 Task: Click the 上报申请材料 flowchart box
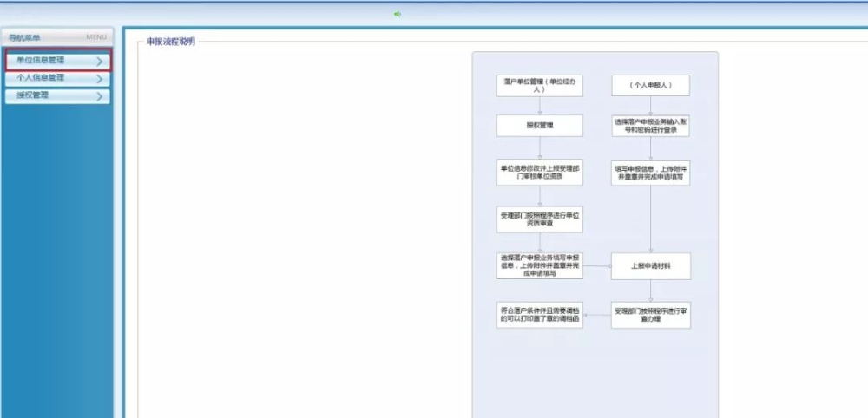pyautogui.click(x=650, y=266)
